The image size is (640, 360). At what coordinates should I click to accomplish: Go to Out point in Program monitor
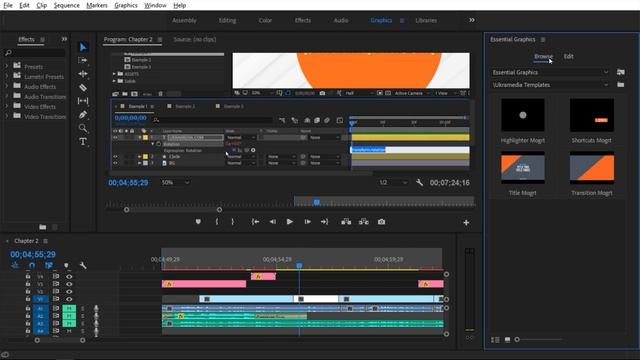pos(324,222)
